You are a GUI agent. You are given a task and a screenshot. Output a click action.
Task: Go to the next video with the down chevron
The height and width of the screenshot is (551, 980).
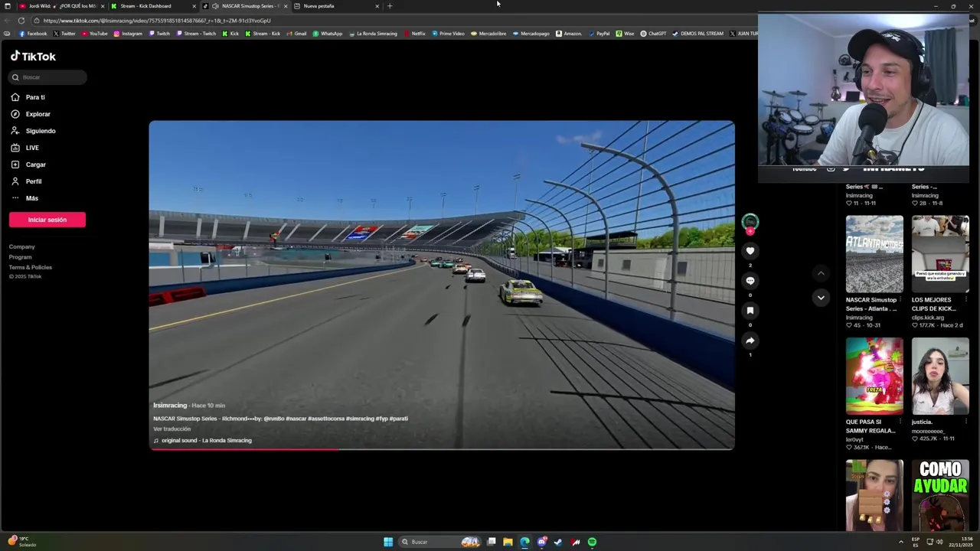click(821, 298)
